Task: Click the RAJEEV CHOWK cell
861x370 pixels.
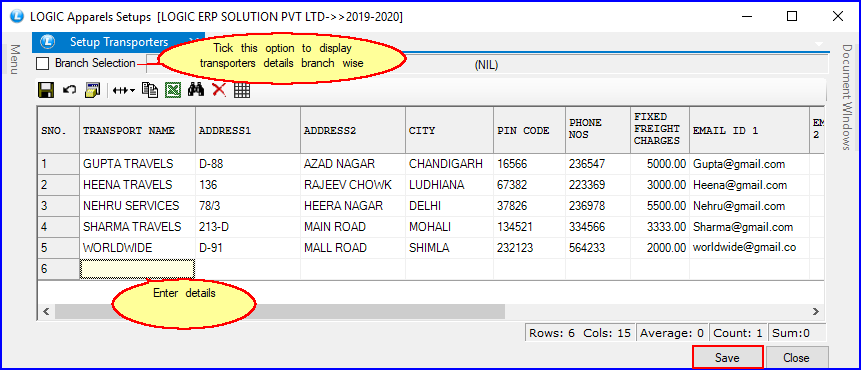Action: [x=353, y=185]
